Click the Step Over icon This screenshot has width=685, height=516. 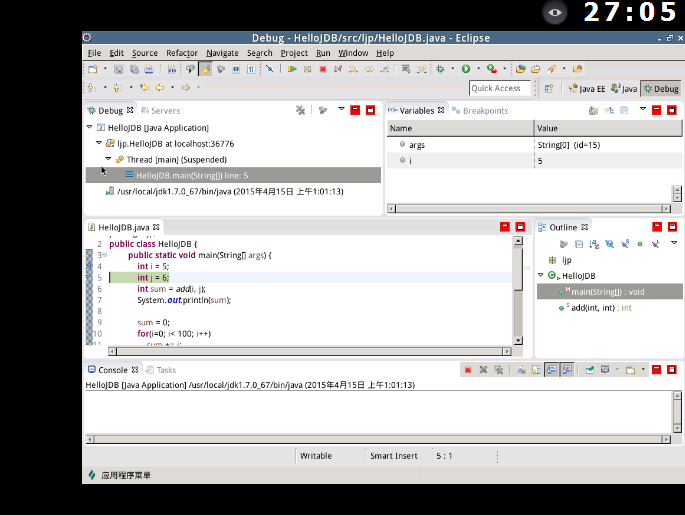(x=369, y=69)
